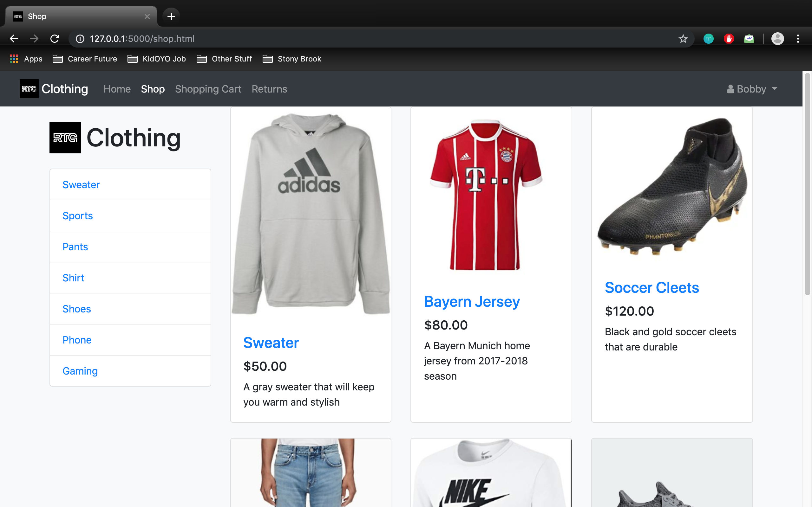Click the RTG logo in the navbar

coord(29,89)
